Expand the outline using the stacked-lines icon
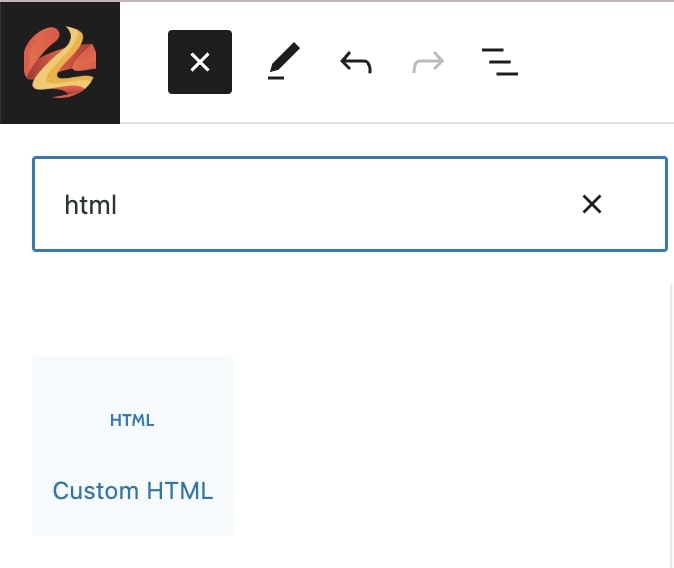The image size is (674, 568). (x=499, y=63)
